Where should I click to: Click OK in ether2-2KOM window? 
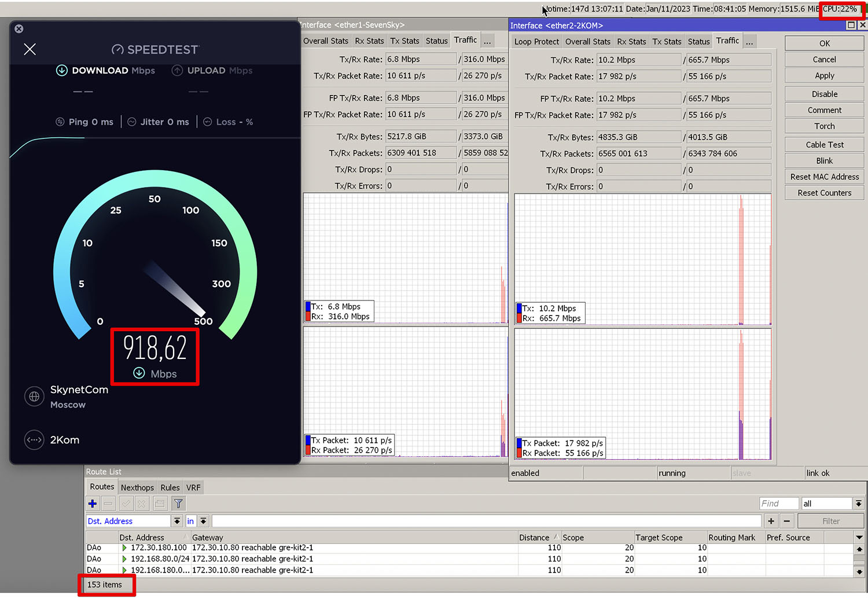click(x=825, y=43)
